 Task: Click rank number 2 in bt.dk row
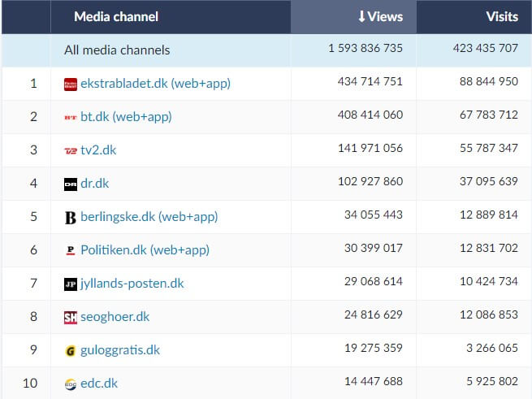click(33, 117)
